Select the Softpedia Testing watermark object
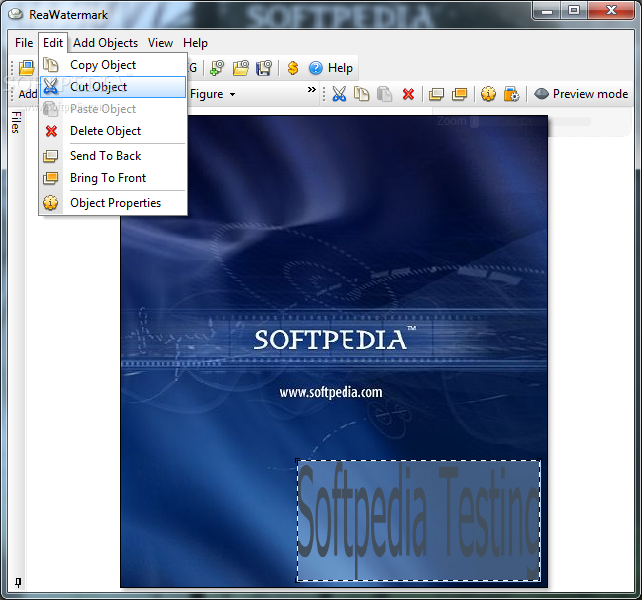This screenshot has height=600, width=642. (418, 520)
